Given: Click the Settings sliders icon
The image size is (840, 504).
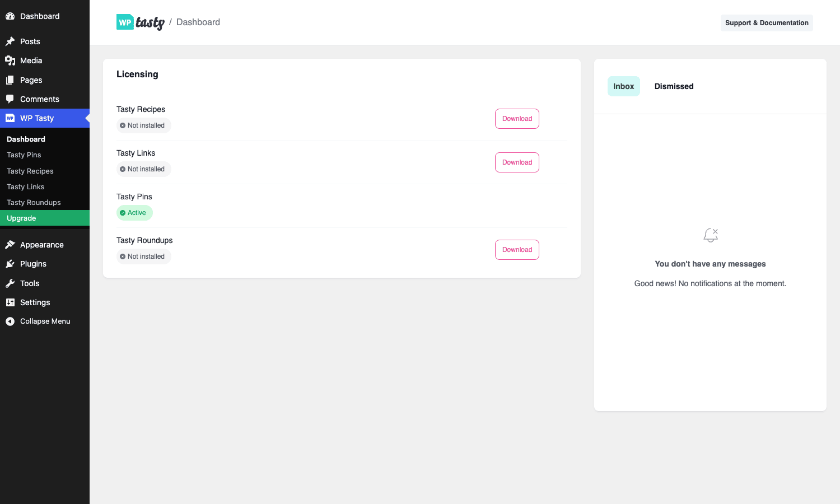Looking at the screenshot, I should coord(10,302).
